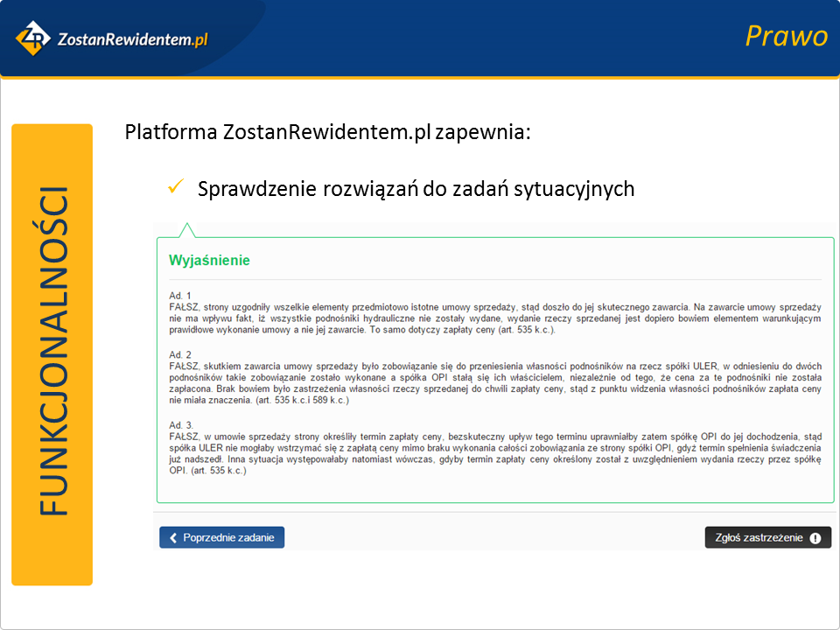Click the Prawo title in header
The image size is (840, 630).
[785, 36]
